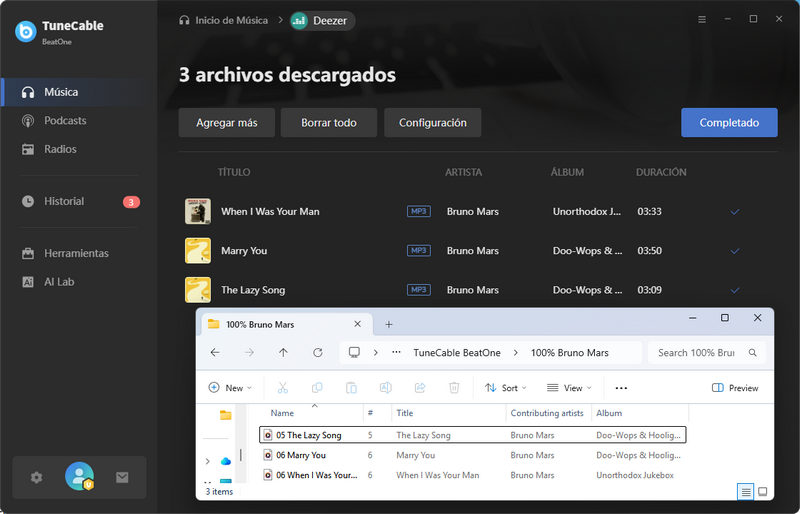This screenshot has width=800, height=514.
Task: Switch Explorer to details view layout
Action: click(745, 492)
